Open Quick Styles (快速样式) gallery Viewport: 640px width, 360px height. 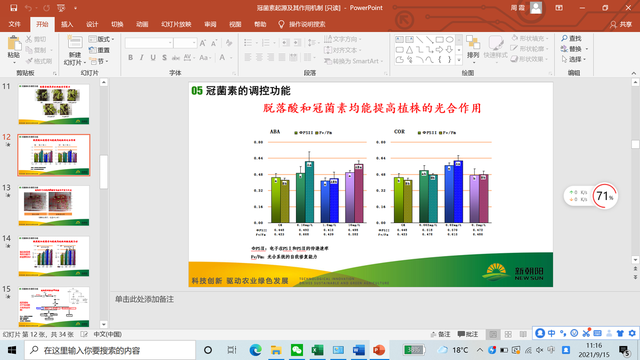pos(495,49)
